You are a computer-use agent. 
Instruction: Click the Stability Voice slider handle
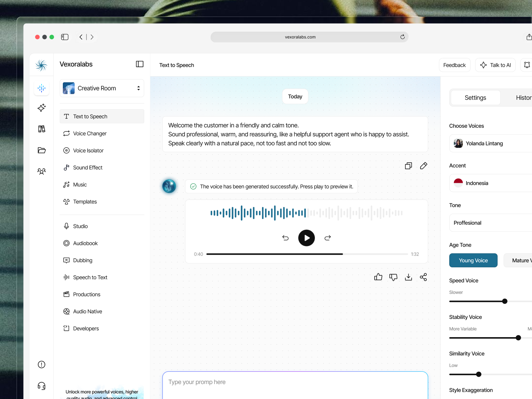pyautogui.click(x=518, y=338)
